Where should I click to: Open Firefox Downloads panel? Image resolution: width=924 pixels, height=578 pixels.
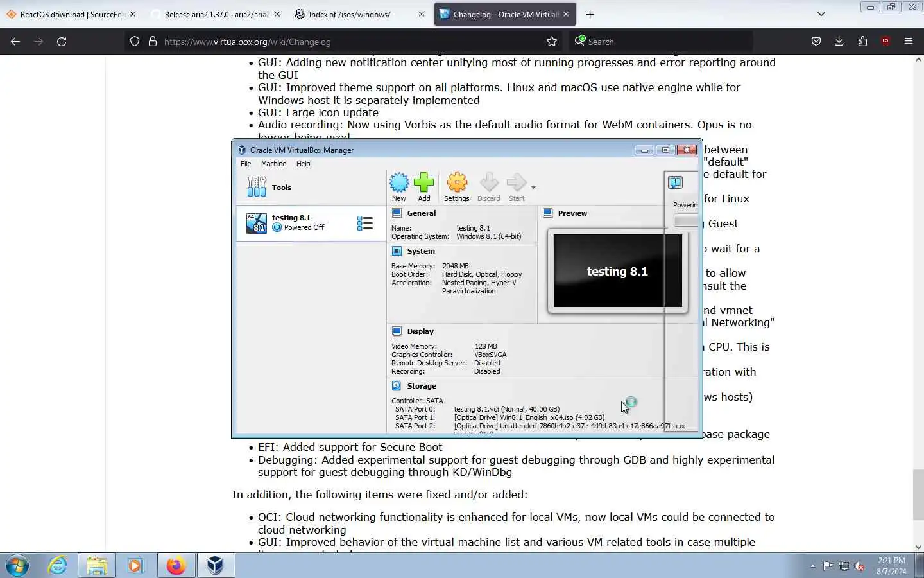click(x=839, y=41)
